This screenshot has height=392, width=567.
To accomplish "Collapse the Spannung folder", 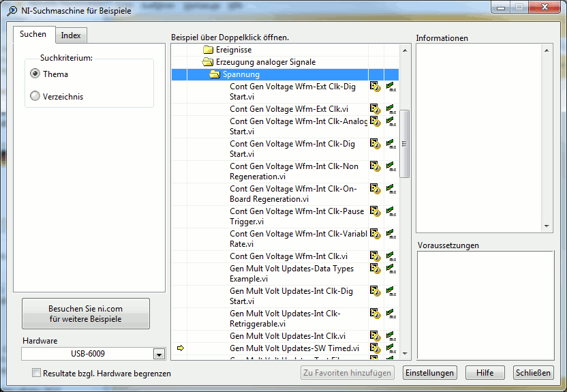I will click(x=215, y=74).
